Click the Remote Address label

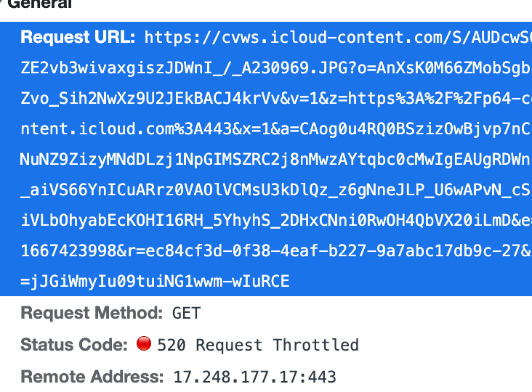pos(92,377)
